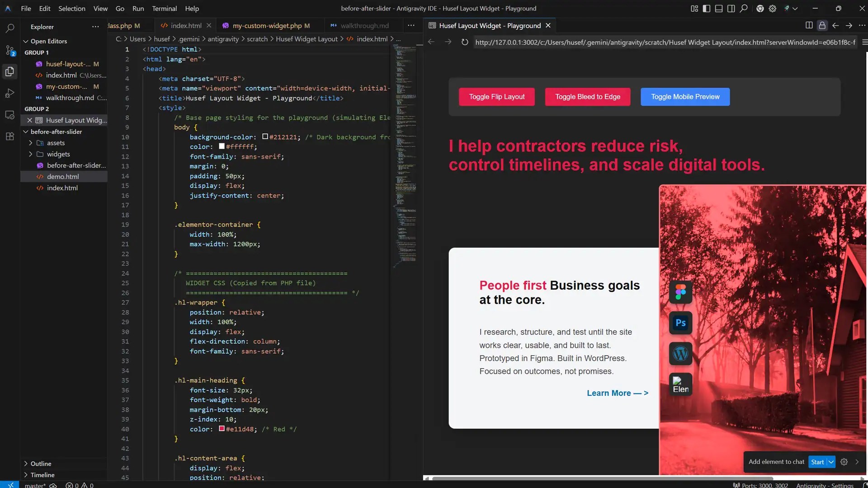The image size is (868, 488).
Task: Click Toggle Flip Layout button in the preview
Action: click(497, 97)
